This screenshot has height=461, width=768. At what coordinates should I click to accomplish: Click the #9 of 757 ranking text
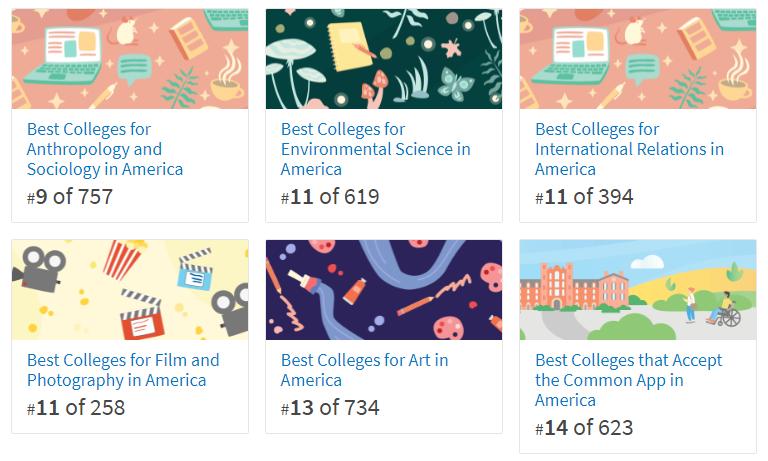[x=70, y=197]
